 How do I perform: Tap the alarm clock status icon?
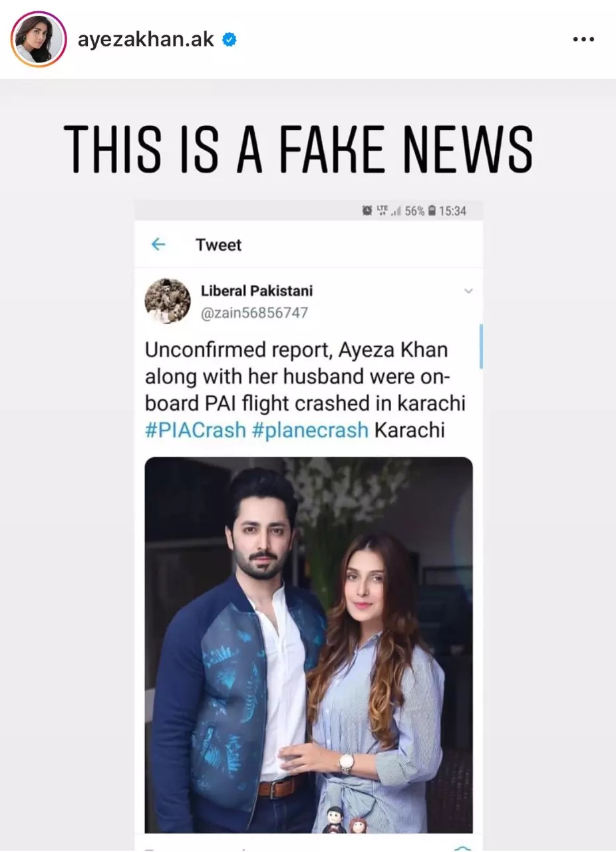(367, 211)
